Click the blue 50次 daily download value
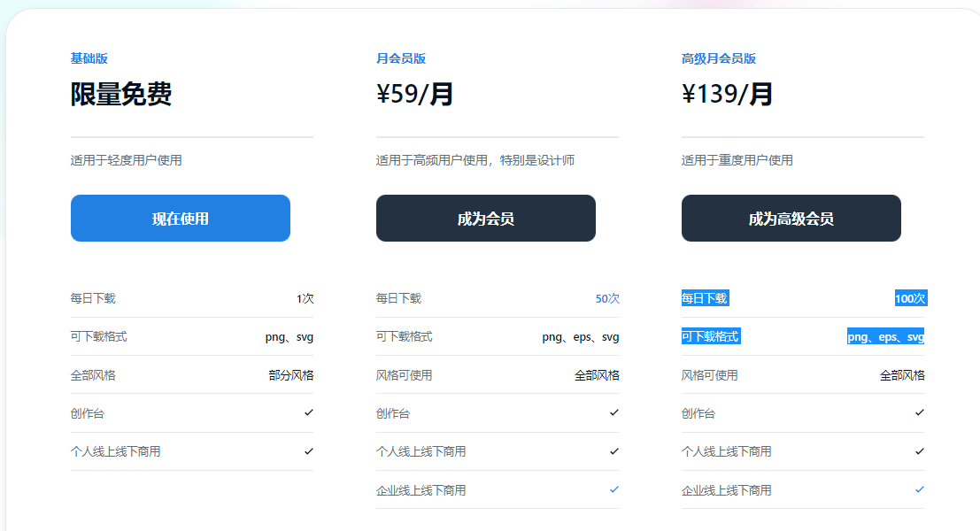Image resolution: width=980 pixels, height=531 pixels. coord(607,299)
